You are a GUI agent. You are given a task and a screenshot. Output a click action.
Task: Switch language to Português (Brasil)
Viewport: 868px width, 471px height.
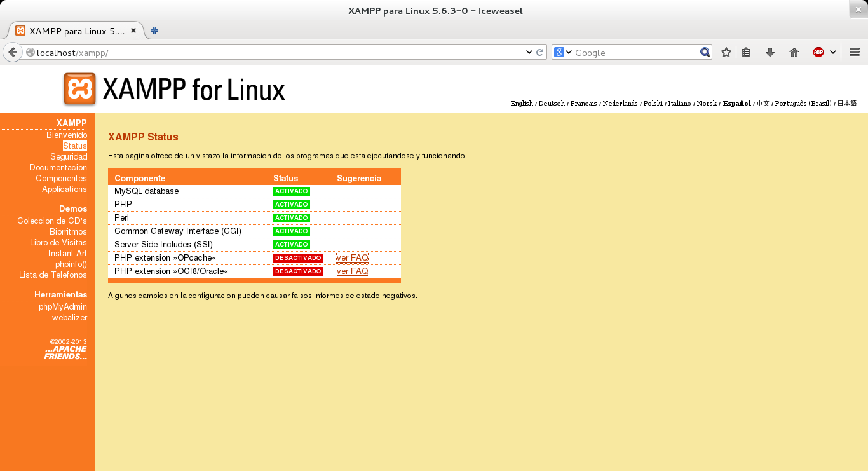coord(803,103)
